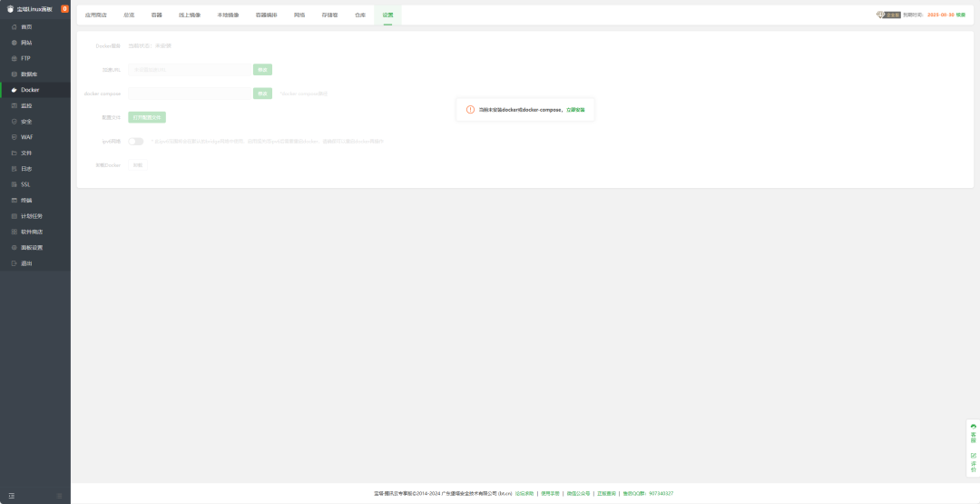Click the 加速URL input field
Viewport: 980px width, 504px height.
[x=190, y=70]
